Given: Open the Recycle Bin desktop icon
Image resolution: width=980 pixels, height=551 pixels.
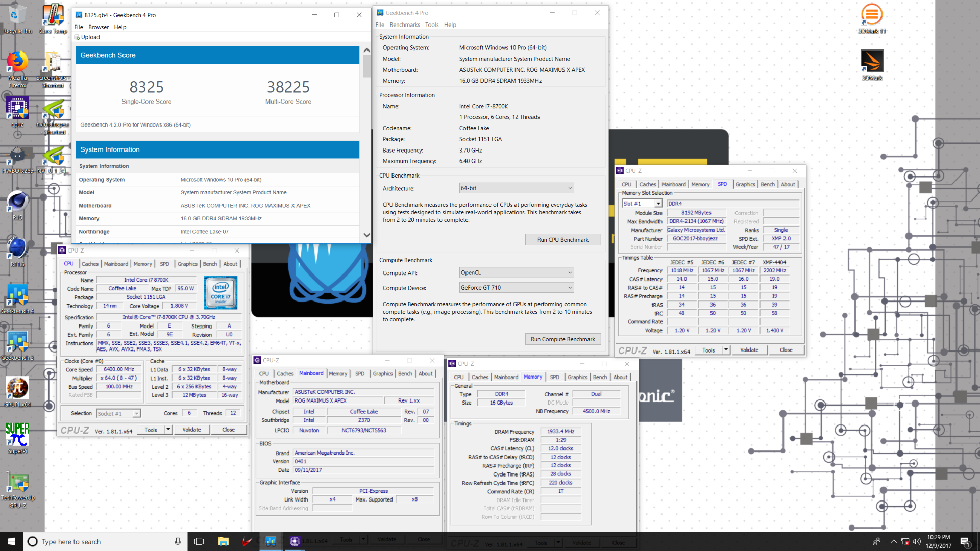Looking at the screenshot, I should tap(17, 19).
